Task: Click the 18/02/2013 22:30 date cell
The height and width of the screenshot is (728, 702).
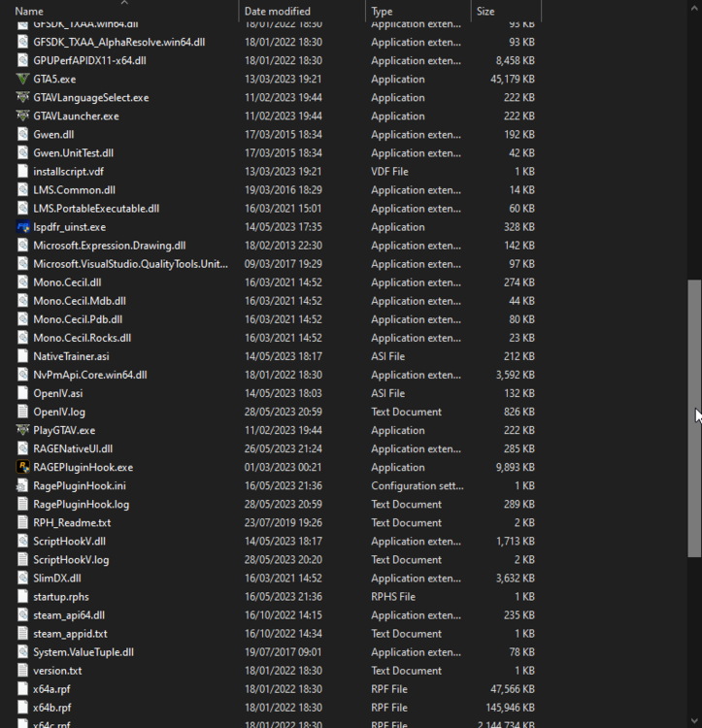Action: (x=284, y=246)
